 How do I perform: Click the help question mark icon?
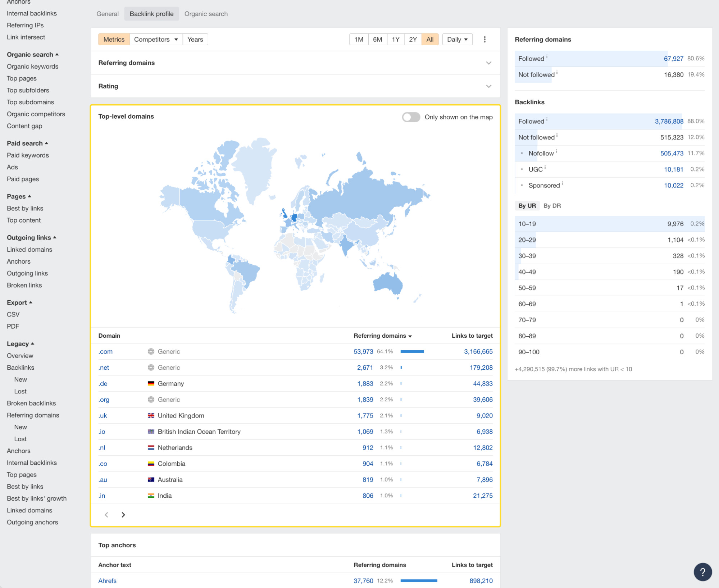pyautogui.click(x=703, y=572)
